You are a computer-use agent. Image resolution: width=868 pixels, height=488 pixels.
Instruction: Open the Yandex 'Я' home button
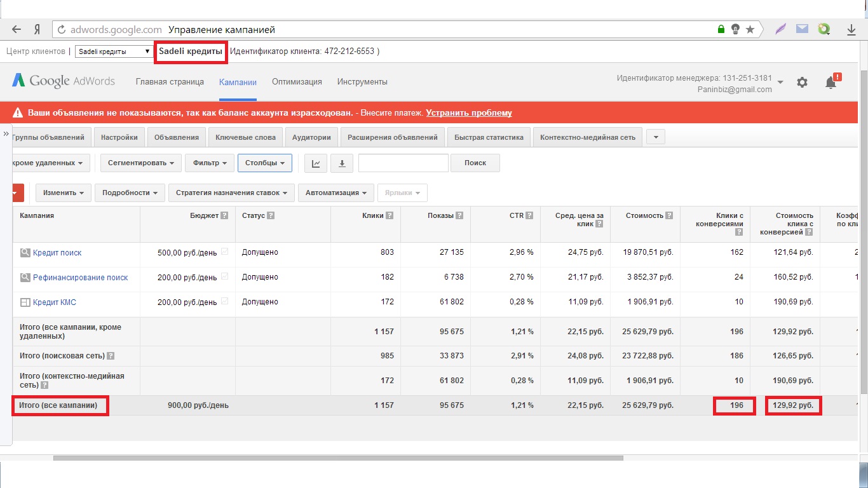(37, 29)
